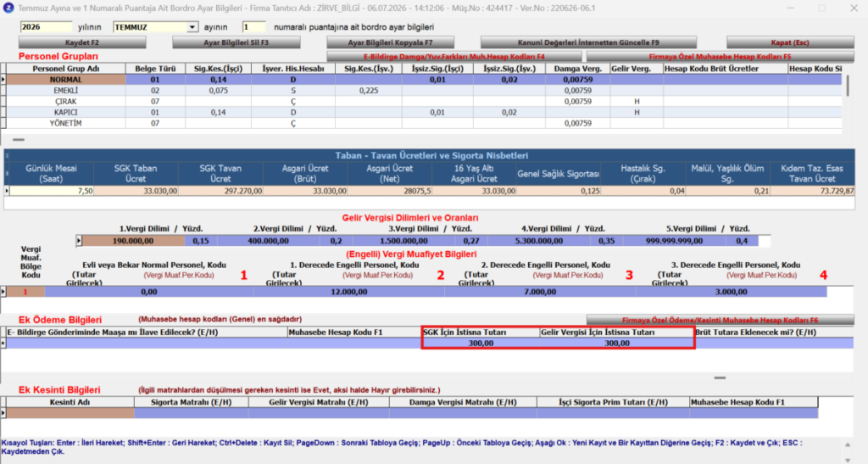
Task: Click the SGK Tavan Ücret value 297.270,00
Action: [220, 191]
